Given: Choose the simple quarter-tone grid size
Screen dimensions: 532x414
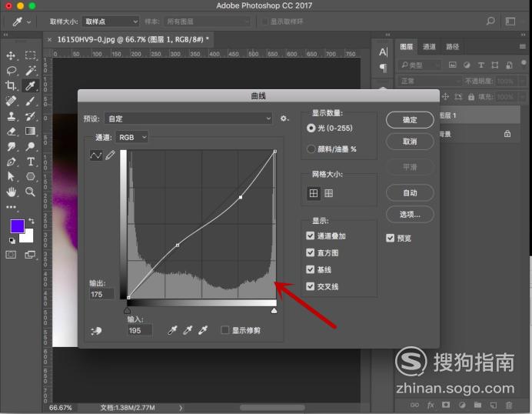Looking at the screenshot, I should pyautogui.click(x=314, y=193).
